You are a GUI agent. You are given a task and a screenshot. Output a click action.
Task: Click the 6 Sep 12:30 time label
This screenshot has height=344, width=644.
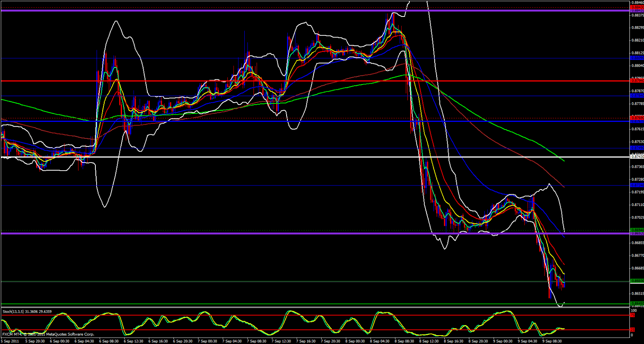134,341
